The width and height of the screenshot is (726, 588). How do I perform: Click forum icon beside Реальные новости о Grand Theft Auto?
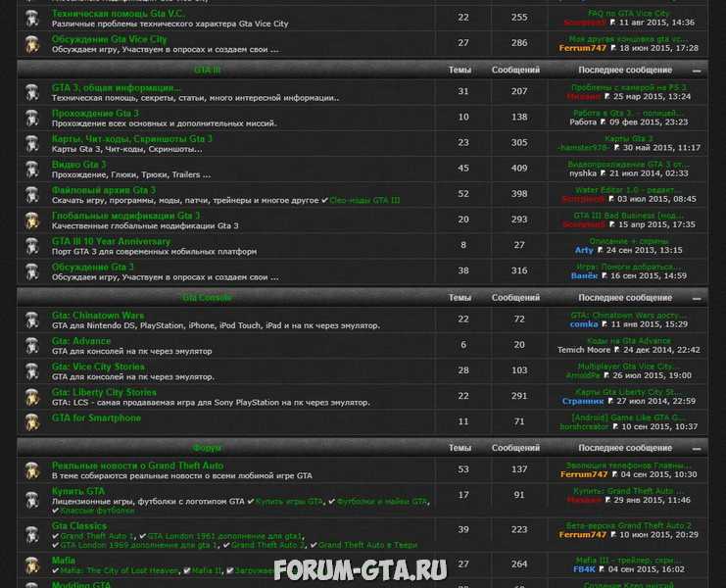32,470
